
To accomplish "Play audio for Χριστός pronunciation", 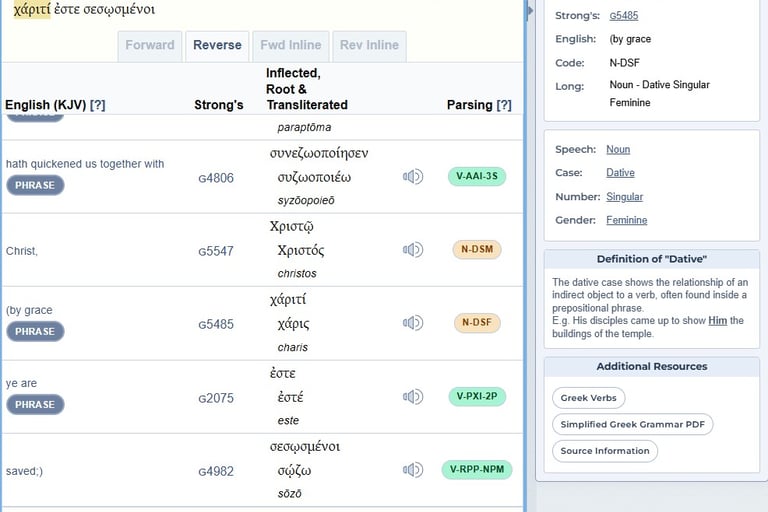I will point(412,250).
